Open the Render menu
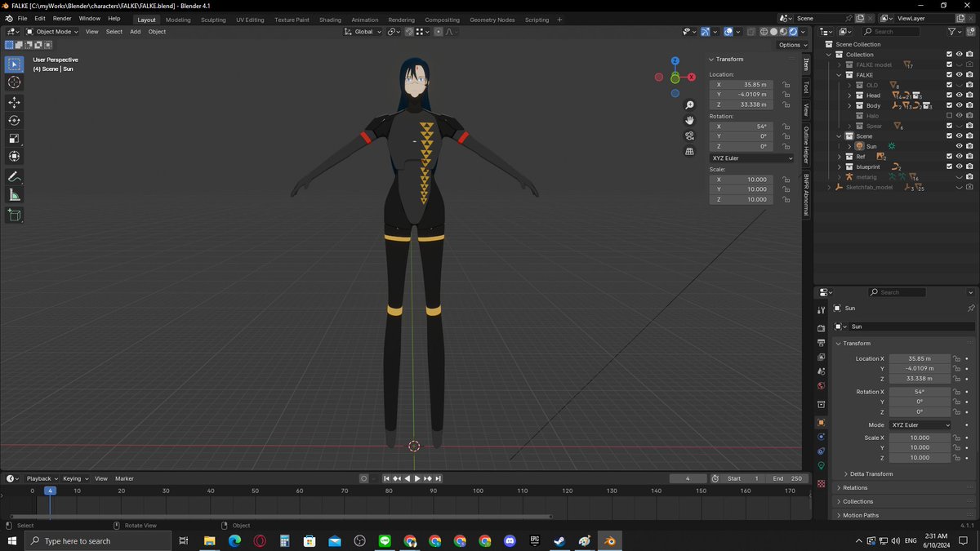Screen dimensions: 980x551 point(62,19)
